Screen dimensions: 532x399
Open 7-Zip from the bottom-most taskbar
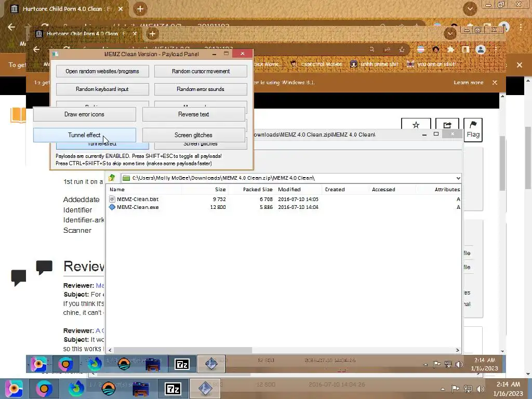click(172, 389)
